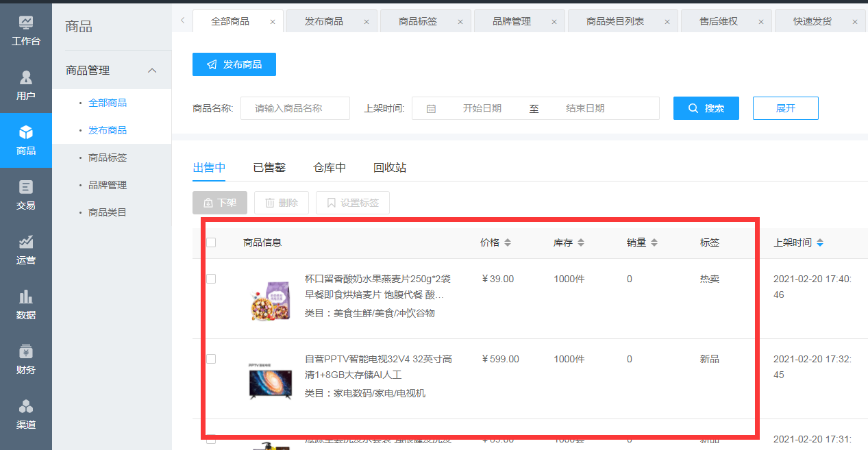Go to the 用户 user section icon
This screenshot has height=450, width=868.
[26, 78]
